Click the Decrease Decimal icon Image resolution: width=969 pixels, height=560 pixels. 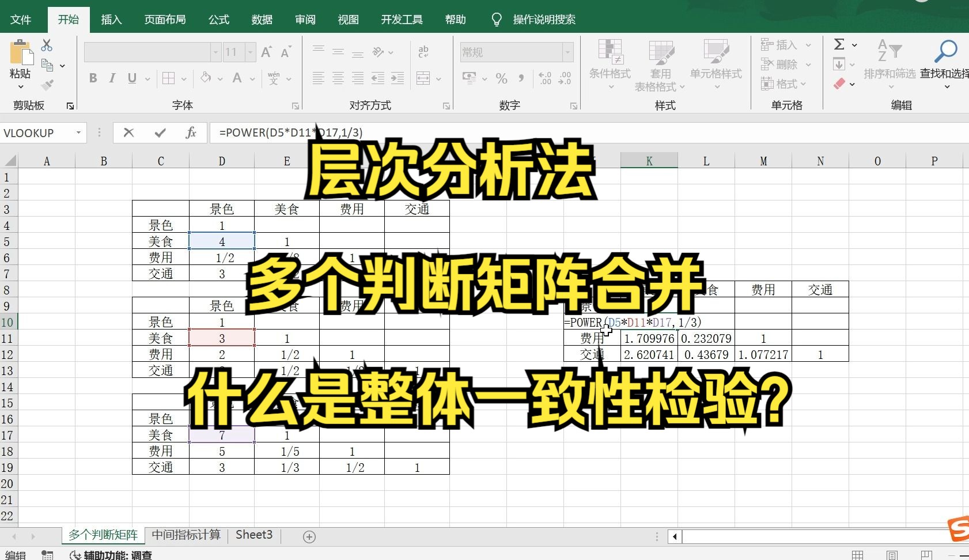[565, 78]
